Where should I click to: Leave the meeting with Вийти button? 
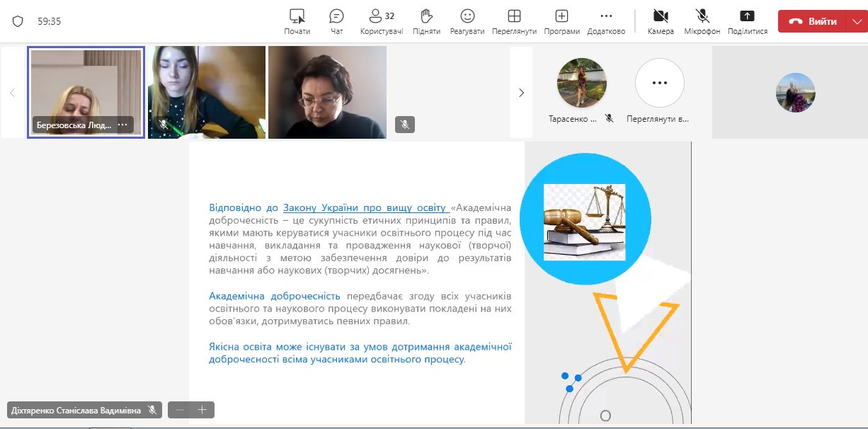coord(811,21)
